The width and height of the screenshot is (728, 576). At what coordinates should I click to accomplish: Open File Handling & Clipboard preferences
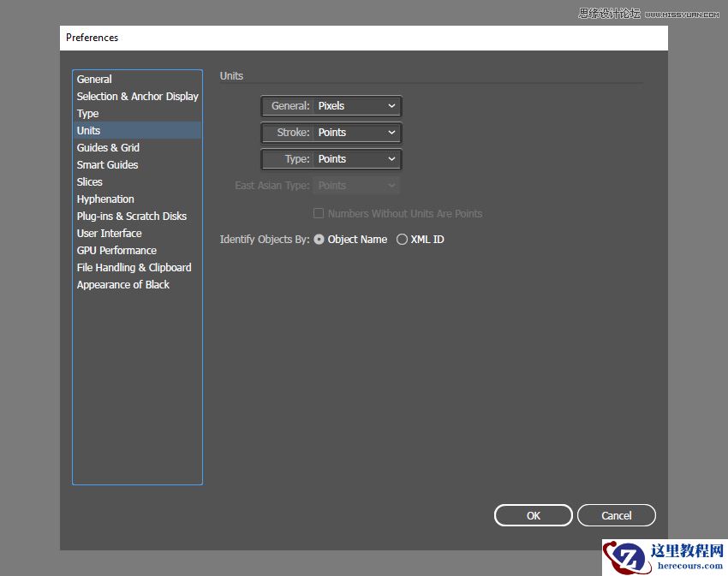pos(137,268)
